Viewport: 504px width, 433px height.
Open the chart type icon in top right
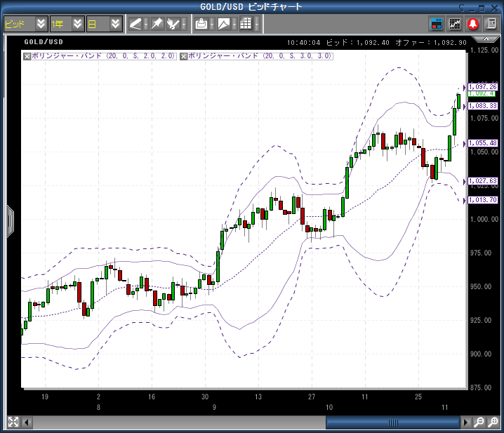(455, 24)
